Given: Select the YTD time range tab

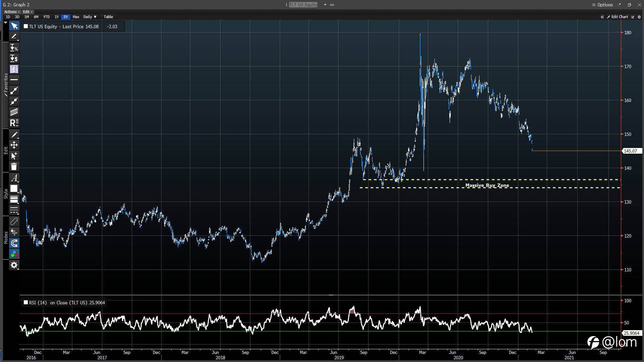Looking at the screenshot, I should [x=46, y=17].
